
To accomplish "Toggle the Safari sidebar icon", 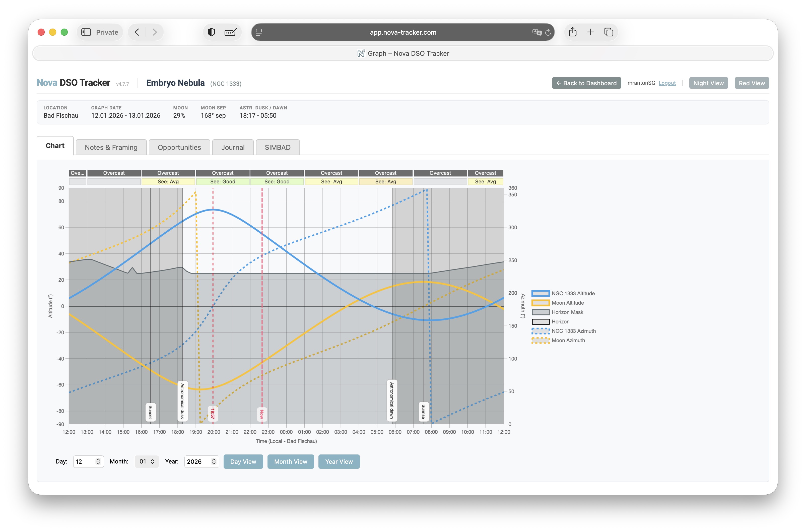I will 86,32.
